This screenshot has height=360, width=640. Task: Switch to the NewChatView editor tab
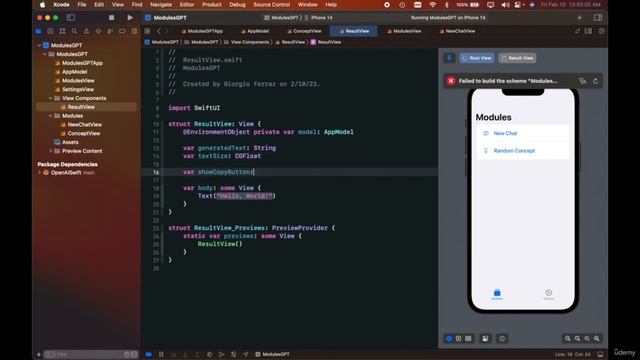point(457,31)
